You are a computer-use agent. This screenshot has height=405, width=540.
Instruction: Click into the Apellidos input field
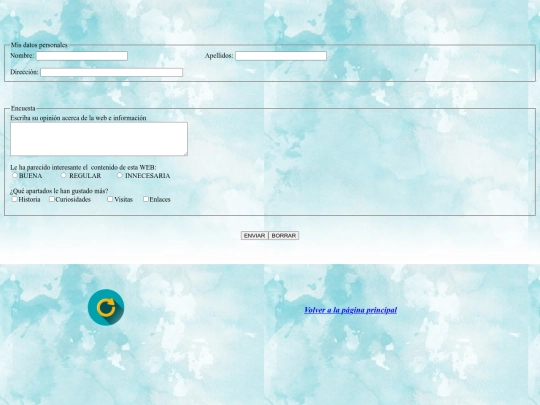pyautogui.click(x=281, y=56)
